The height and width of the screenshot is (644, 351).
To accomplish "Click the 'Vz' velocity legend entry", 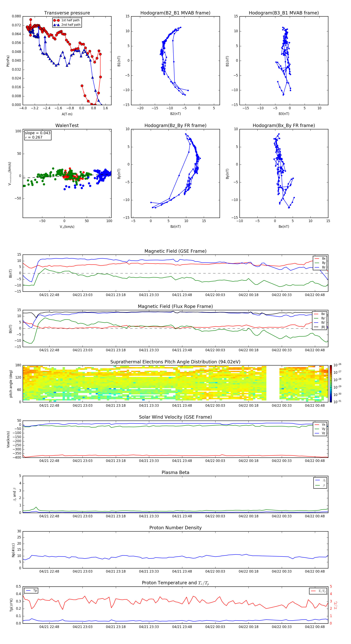I will pos(320,433).
